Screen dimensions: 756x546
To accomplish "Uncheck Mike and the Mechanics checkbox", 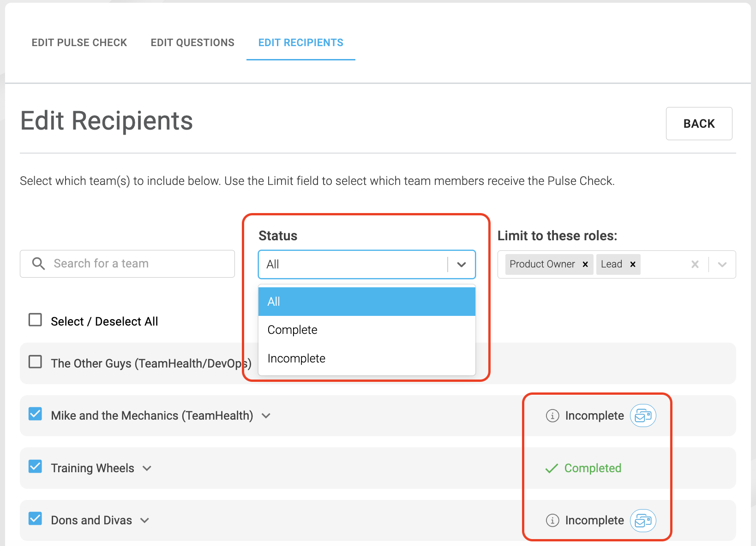I will (x=35, y=414).
